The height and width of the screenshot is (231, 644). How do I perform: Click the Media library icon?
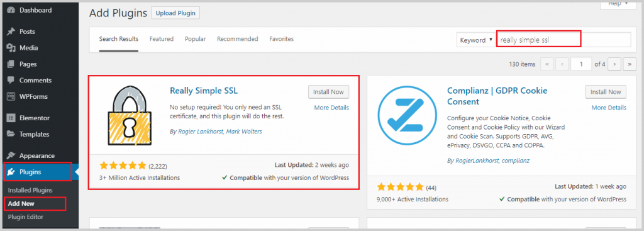coord(11,48)
